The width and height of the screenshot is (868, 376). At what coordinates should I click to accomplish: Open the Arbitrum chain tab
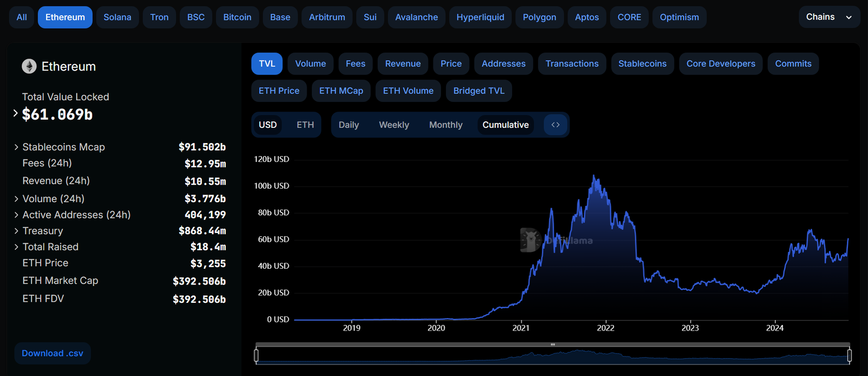[x=327, y=17]
